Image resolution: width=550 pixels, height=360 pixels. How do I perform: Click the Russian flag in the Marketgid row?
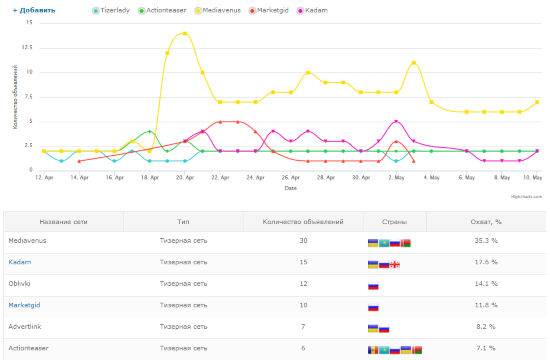pos(373,307)
